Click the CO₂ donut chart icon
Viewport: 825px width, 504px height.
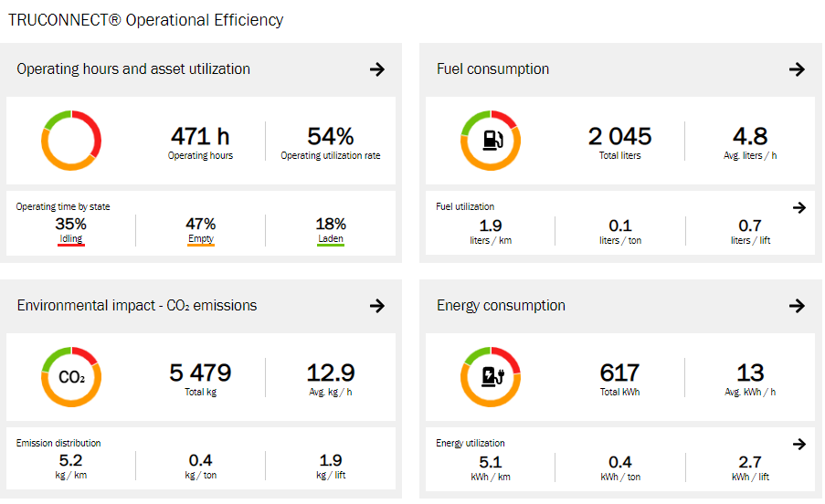(71, 377)
